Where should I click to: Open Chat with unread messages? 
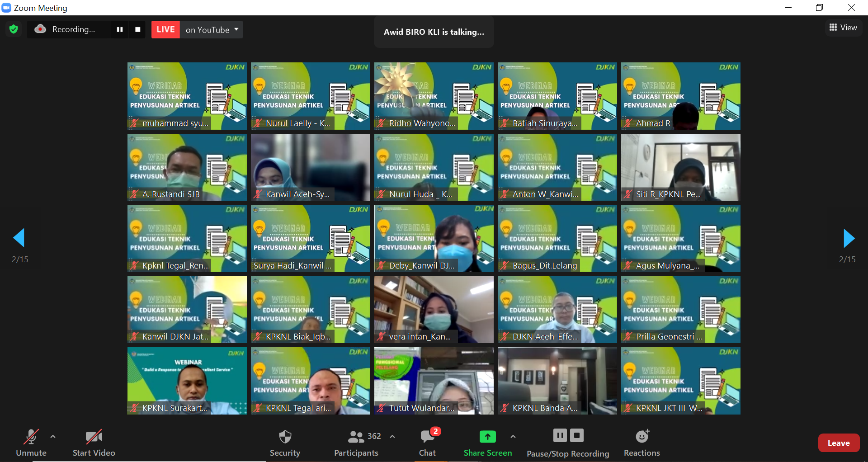427,443
